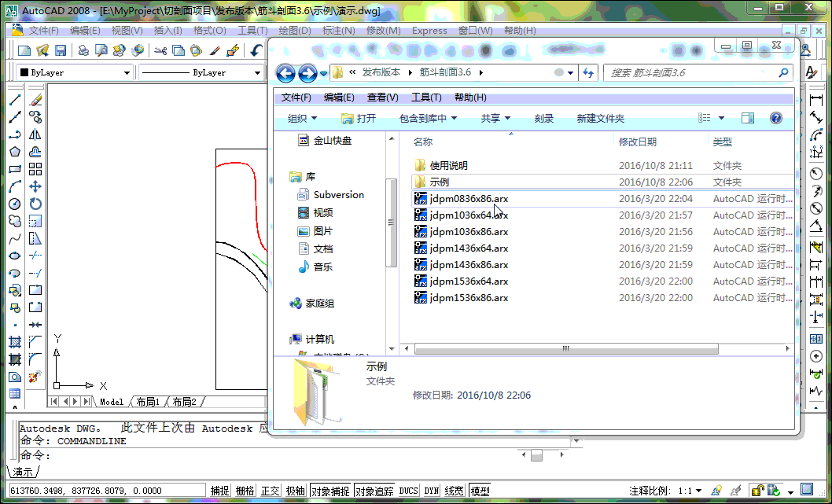Open the view options dropdown arrow
Image resolution: width=832 pixels, height=504 pixels.
721,118
